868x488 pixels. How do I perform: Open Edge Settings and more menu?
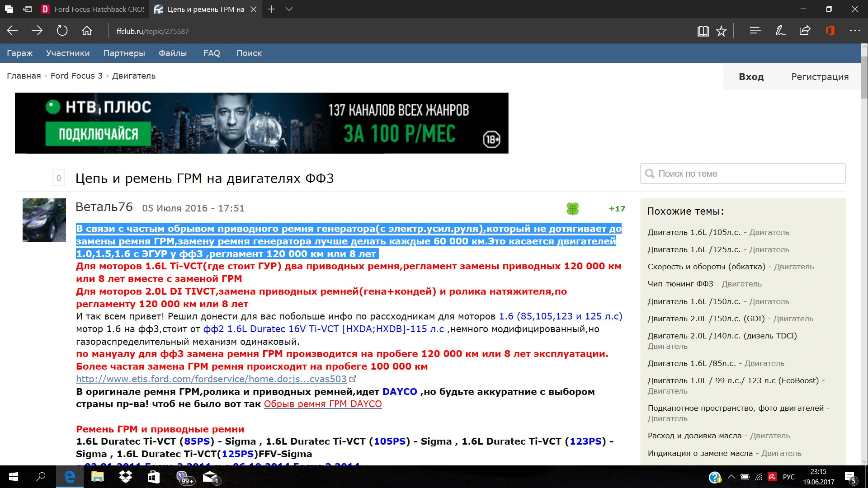(855, 31)
